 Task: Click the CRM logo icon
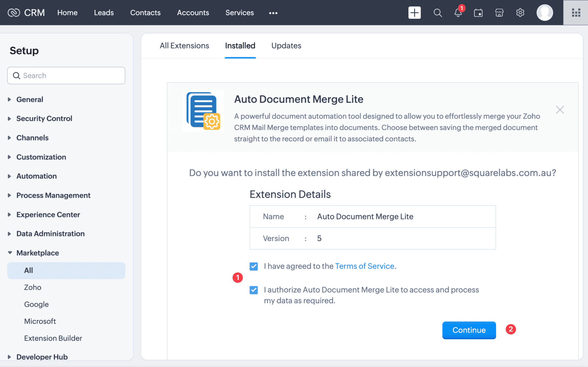(x=14, y=13)
